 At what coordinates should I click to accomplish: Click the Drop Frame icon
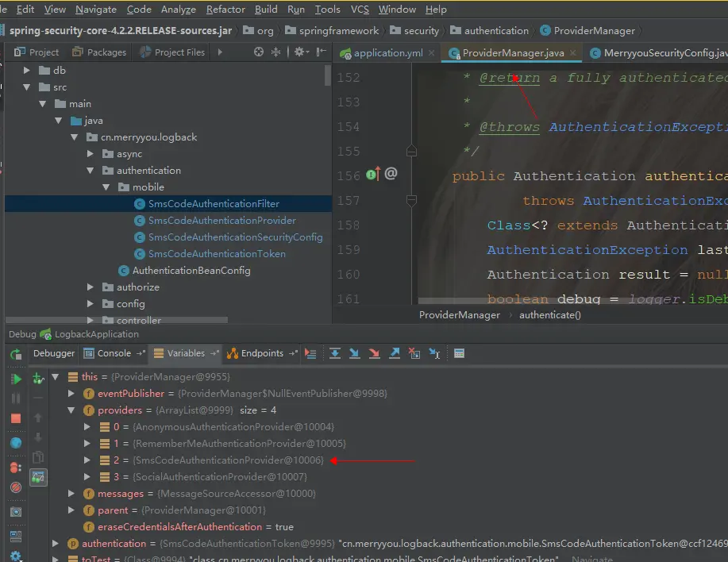click(x=414, y=353)
